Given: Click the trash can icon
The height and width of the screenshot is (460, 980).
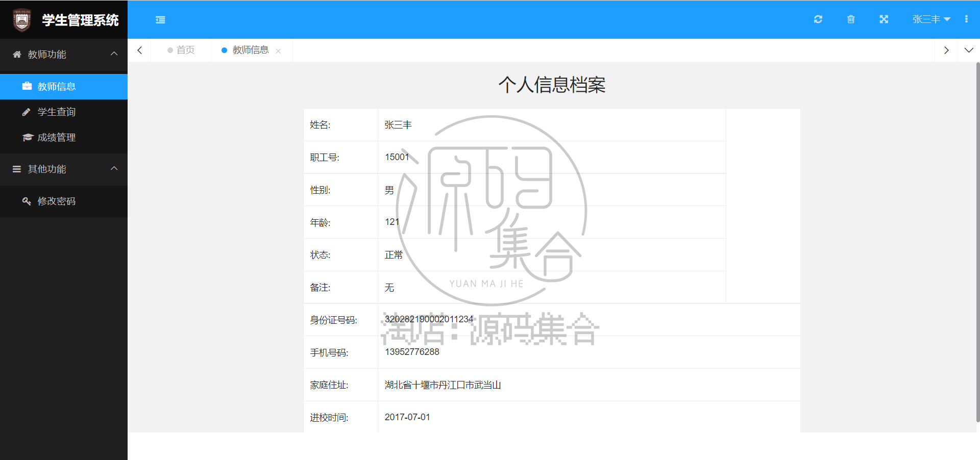Looking at the screenshot, I should pos(851,19).
